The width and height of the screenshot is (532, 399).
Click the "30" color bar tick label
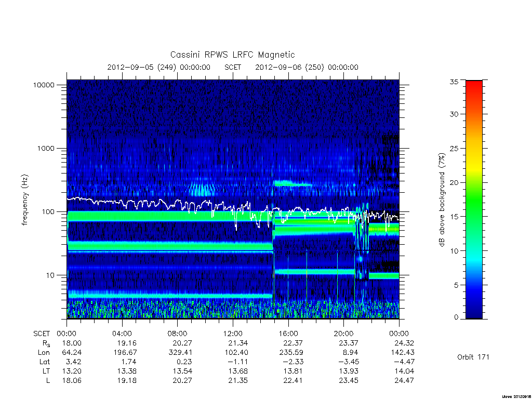454,114
